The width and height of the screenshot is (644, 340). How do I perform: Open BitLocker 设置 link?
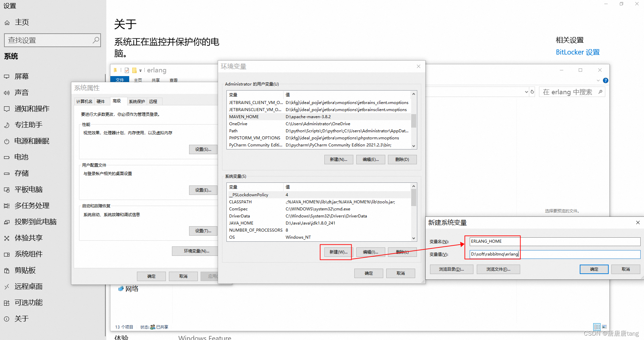click(x=578, y=52)
